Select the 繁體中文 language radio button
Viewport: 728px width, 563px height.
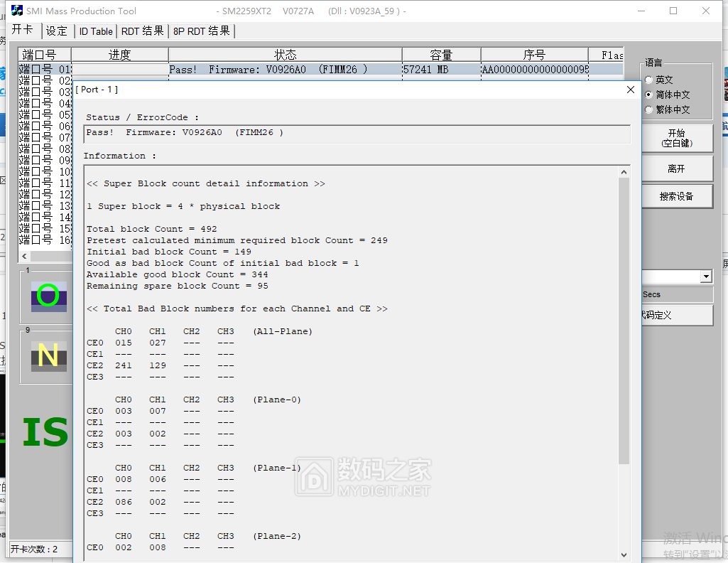point(648,109)
